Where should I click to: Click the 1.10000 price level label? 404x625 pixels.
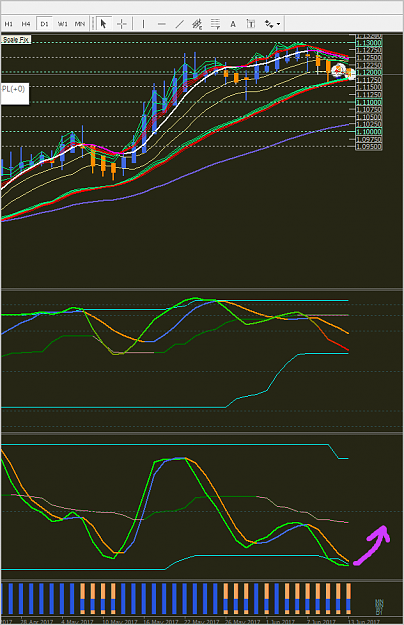pyautogui.click(x=369, y=132)
